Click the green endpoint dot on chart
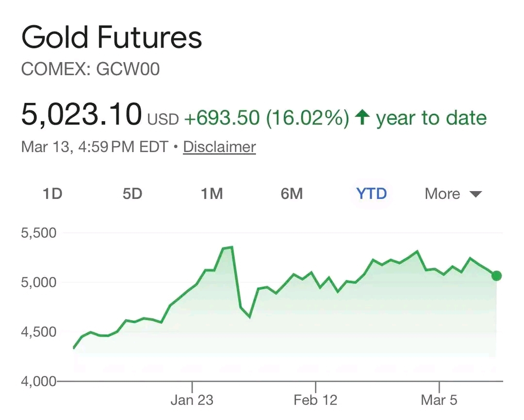 click(x=496, y=276)
